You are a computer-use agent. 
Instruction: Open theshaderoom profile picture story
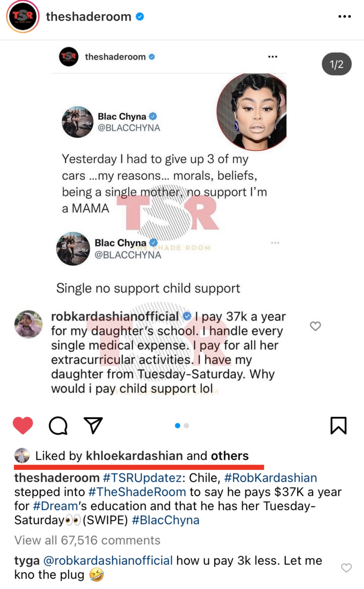coord(23,16)
